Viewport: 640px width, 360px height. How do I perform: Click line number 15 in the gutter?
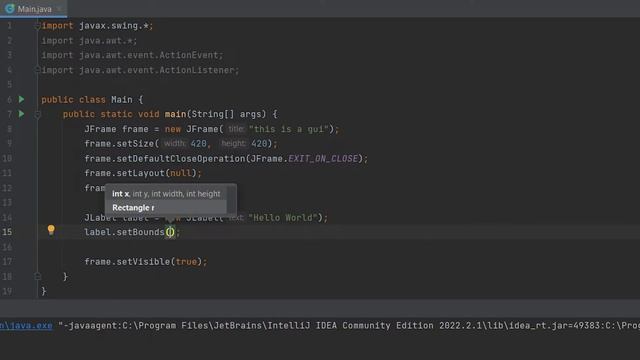coord(7,232)
